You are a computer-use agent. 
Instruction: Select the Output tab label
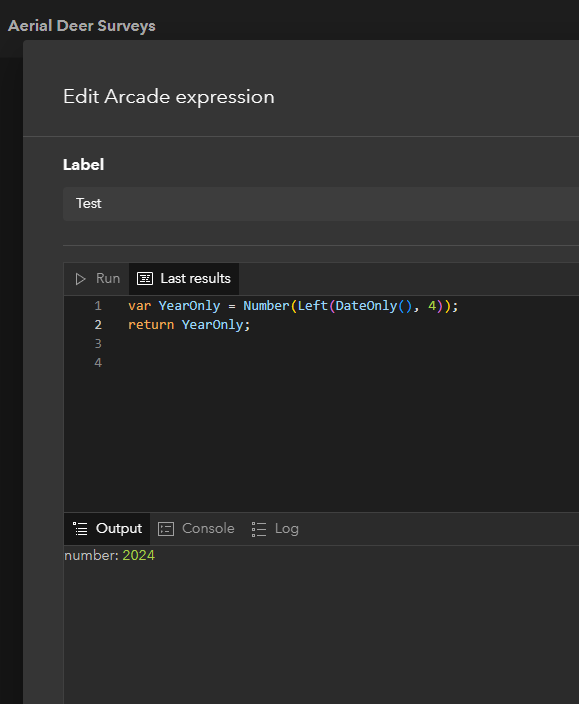(119, 528)
